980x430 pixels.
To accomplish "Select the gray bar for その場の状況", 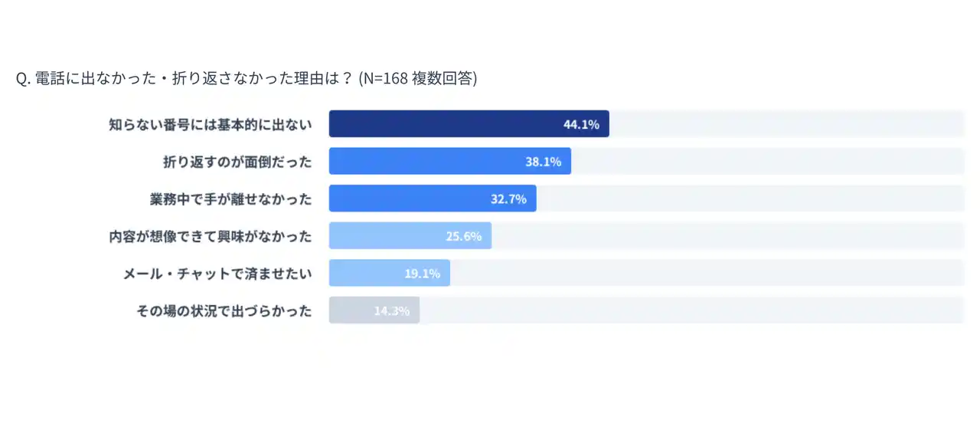I will pyautogui.click(x=348, y=311).
